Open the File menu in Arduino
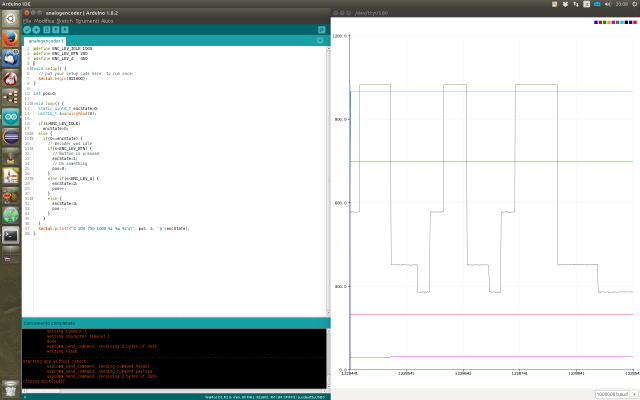The height and width of the screenshot is (400, 640). [27, 21]
